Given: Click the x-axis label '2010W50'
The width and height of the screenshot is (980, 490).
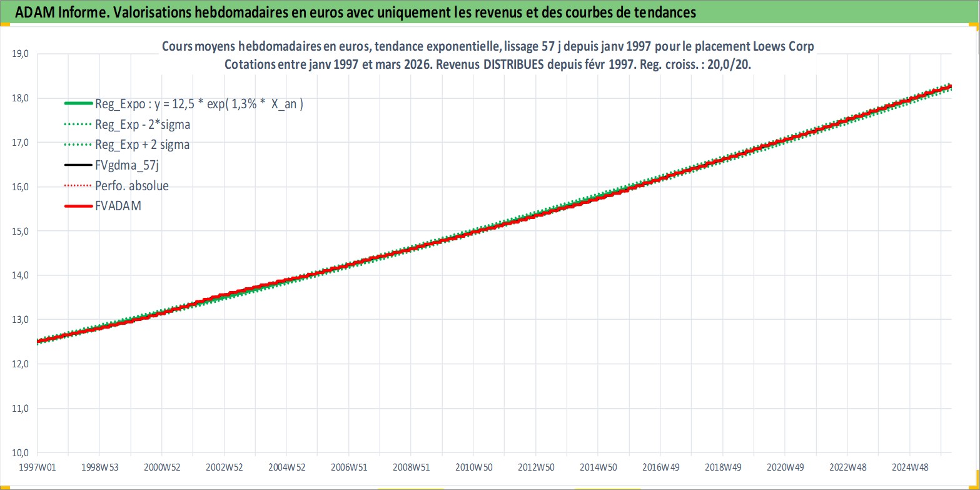Looking at the screenshot, I should (x=473, y=467).
